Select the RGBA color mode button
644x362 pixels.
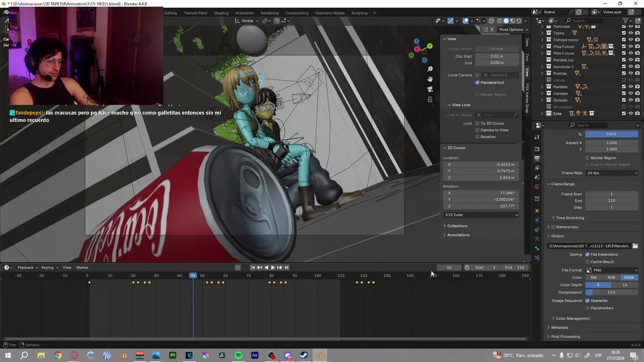point(629,278)
